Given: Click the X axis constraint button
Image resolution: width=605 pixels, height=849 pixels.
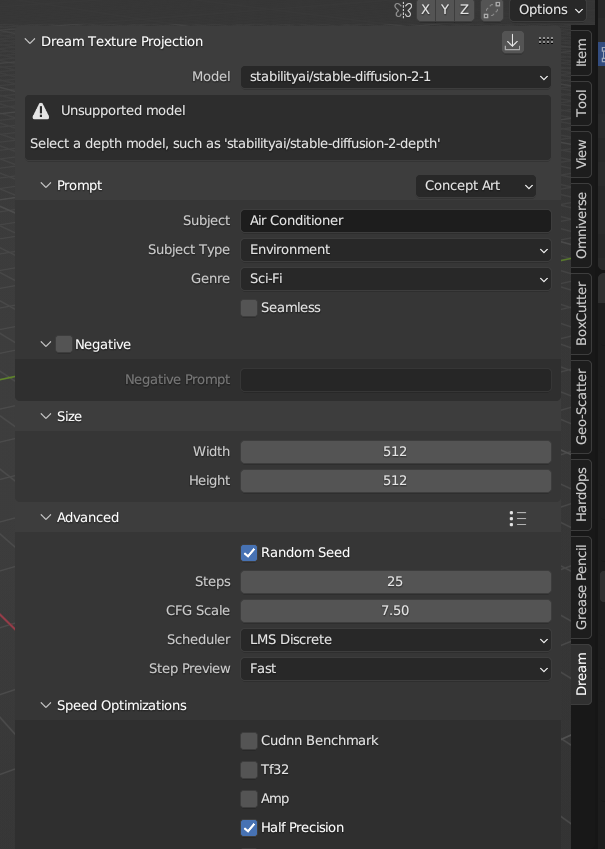Looking at the screenshot, I should (424, 10).
